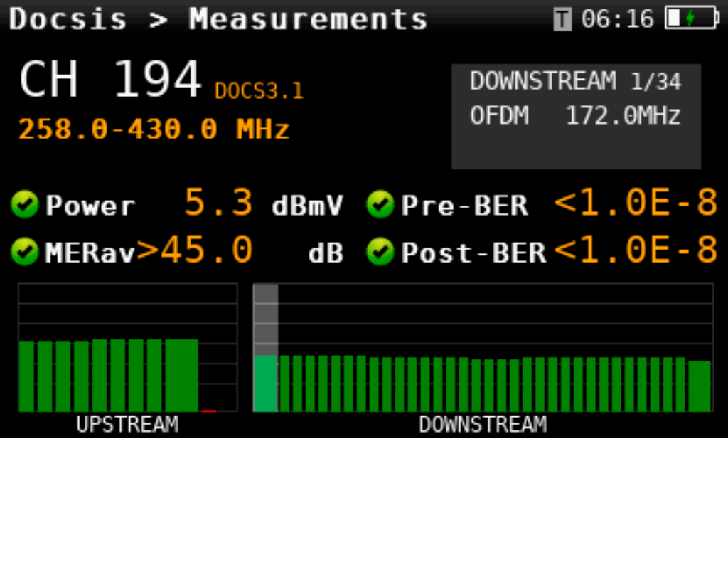
Task: Click the 06:16 clock display
Action: coord(617,19)
